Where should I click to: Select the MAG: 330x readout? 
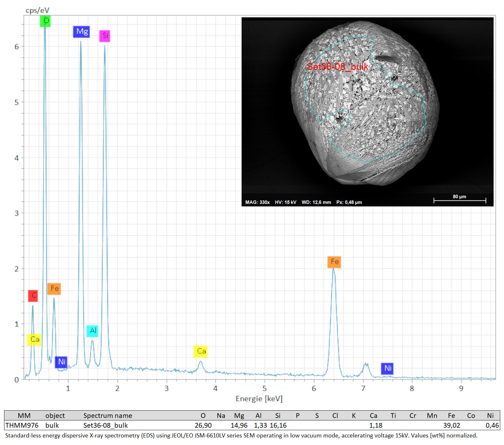pos(257,202)
